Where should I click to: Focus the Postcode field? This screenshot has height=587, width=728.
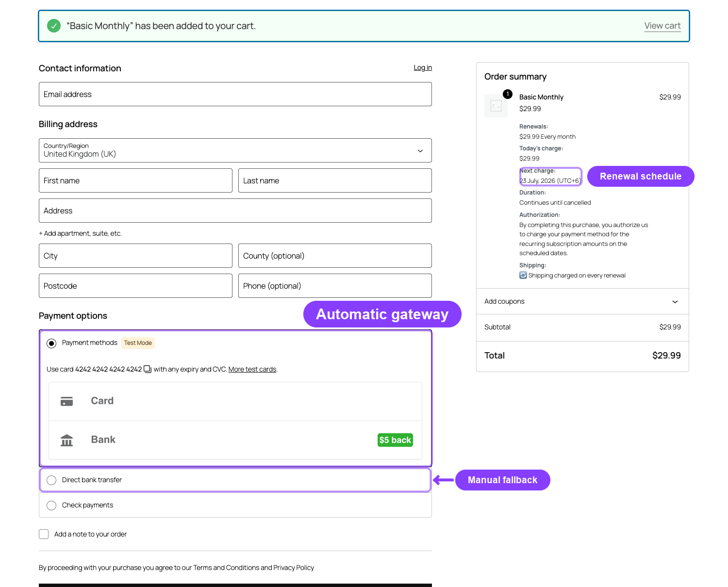pos(135,286)
